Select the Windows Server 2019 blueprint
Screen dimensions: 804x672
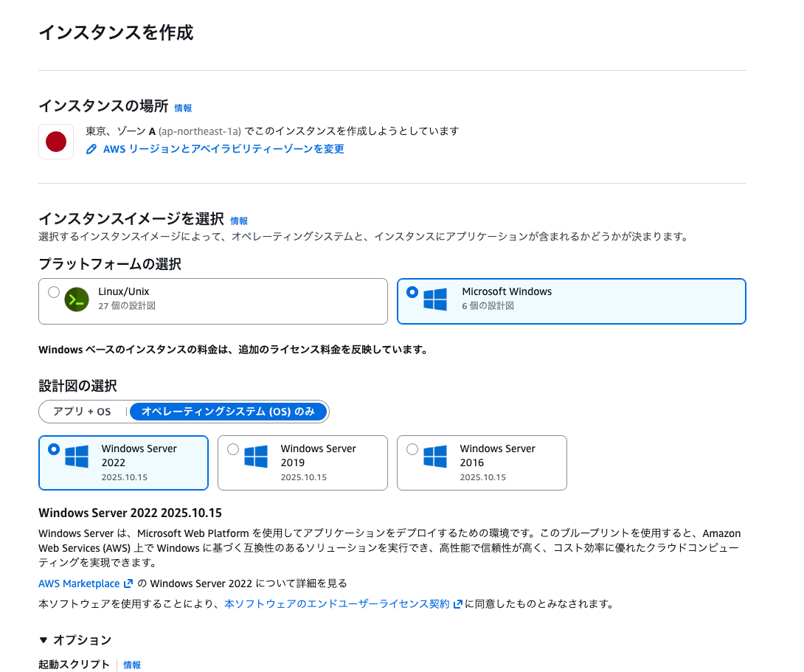(233, 448)
